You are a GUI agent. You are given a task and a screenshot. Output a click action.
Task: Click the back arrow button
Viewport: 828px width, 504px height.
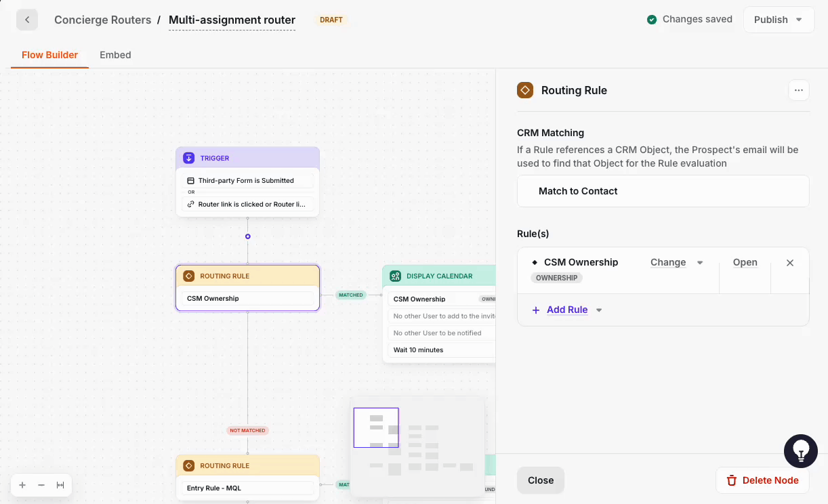click(x=27, y=20)
